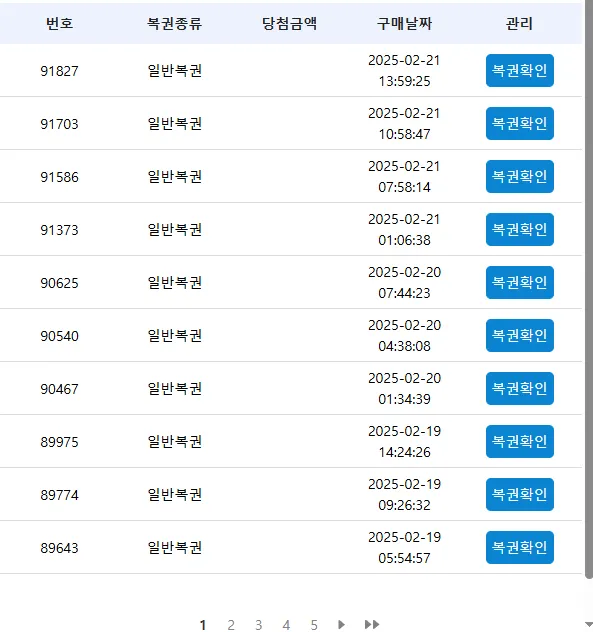Select page 2 in pagination
Screen dimensions: 593x632
(231, 625)
